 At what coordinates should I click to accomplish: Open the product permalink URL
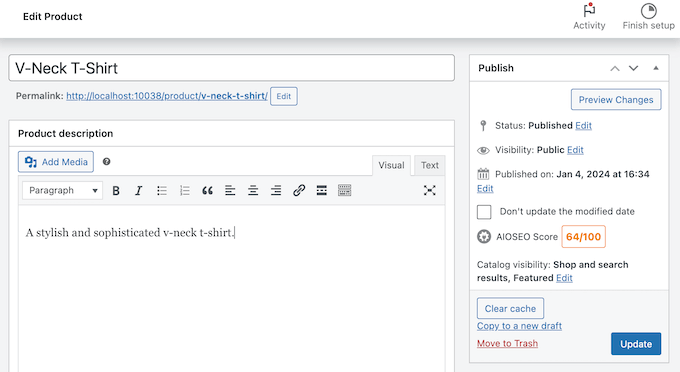(x=167, y=96)
